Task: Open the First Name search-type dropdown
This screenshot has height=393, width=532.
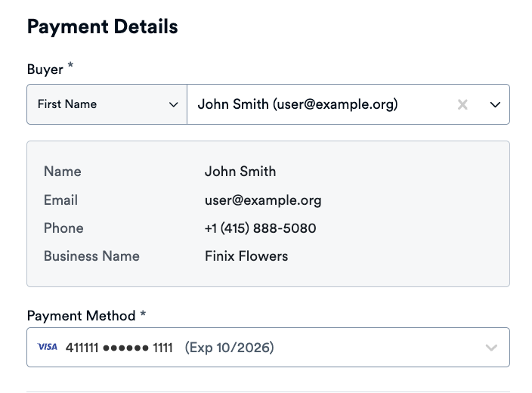Action: click(107, 104)
